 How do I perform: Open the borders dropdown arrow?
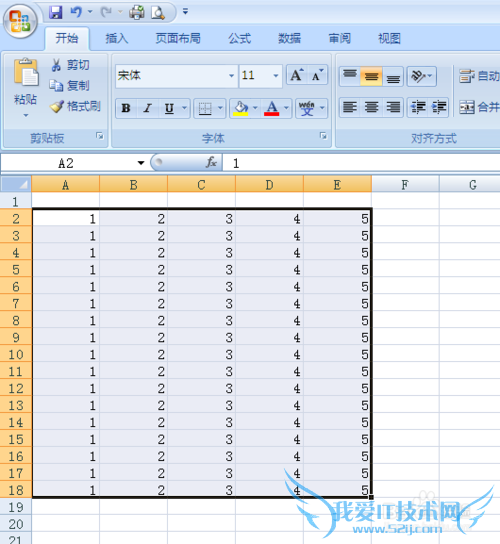(220, 108)
